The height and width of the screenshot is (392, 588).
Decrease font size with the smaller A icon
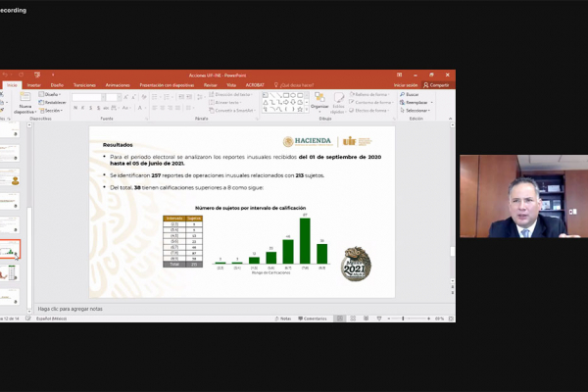point(133,98)
